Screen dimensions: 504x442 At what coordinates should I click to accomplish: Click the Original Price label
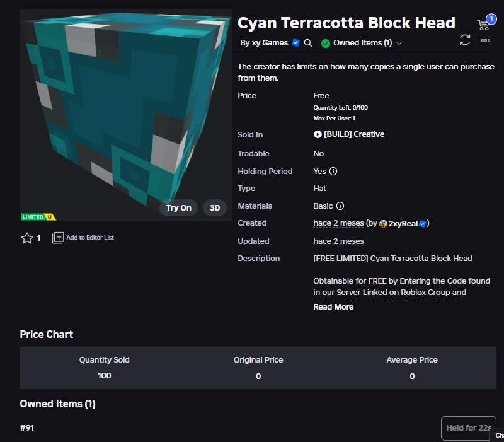coord(258,359)
